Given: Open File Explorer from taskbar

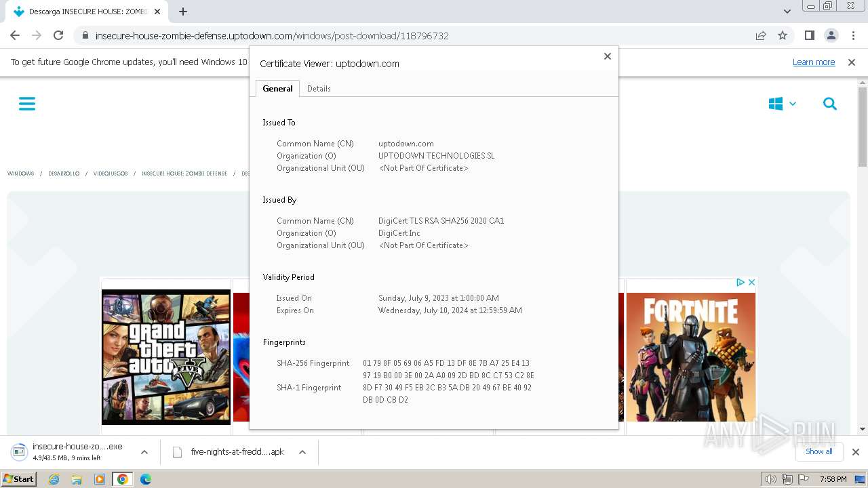Looking at the screenshot, I should click(77, 479).
